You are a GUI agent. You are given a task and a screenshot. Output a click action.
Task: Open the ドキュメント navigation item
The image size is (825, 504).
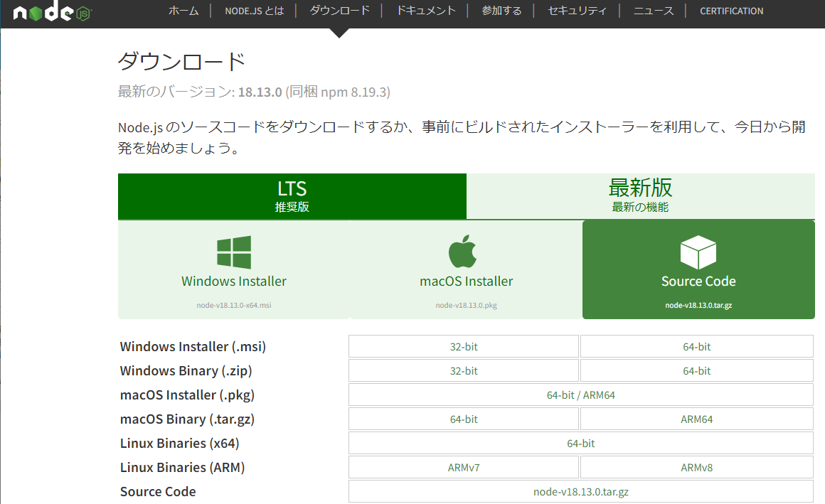425,11
